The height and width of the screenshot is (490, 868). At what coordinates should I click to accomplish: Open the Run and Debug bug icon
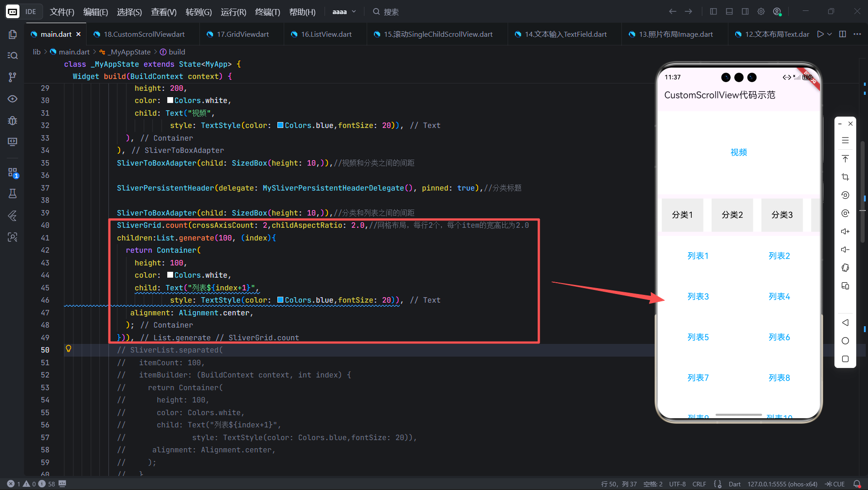tap(13, 120)
